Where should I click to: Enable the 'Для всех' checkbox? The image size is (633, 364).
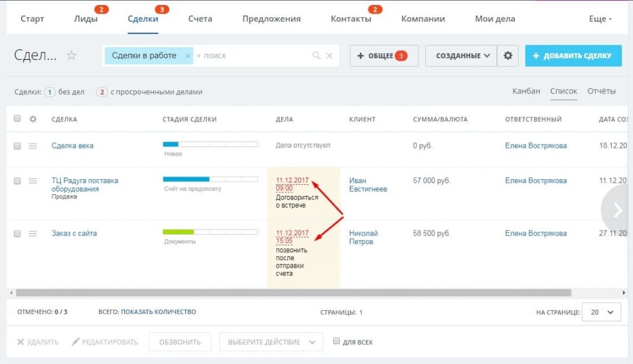click(x=336, y=341)
